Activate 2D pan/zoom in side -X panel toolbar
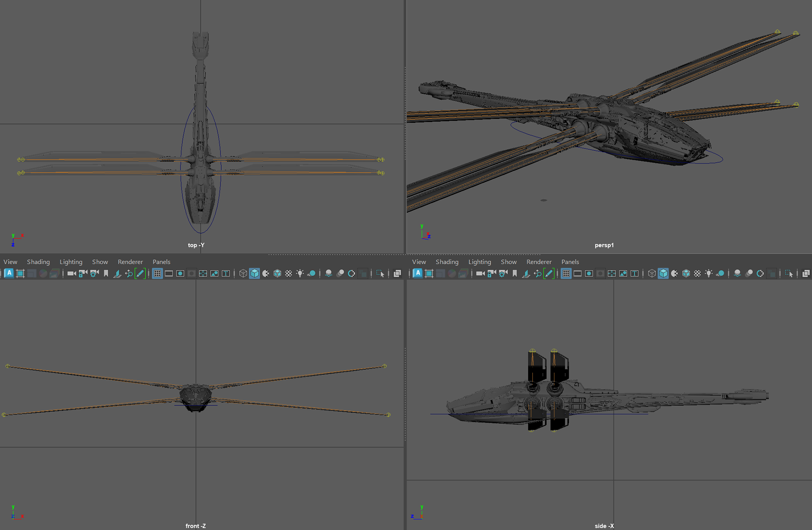Screen dimensions: 812x530 coord(538,273)
